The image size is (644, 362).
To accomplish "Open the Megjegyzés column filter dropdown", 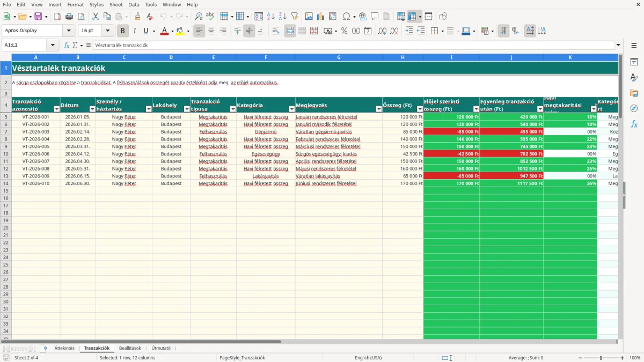I will 379,109.
